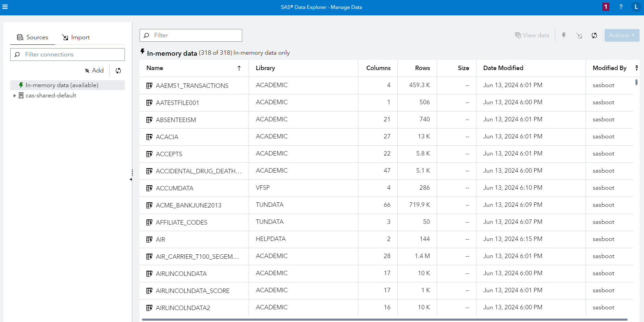Image resolution: width=644 pixels, height=322 pixels.
Task: Click the load into memory lightning icon
Action: click(x=564, y=36)
